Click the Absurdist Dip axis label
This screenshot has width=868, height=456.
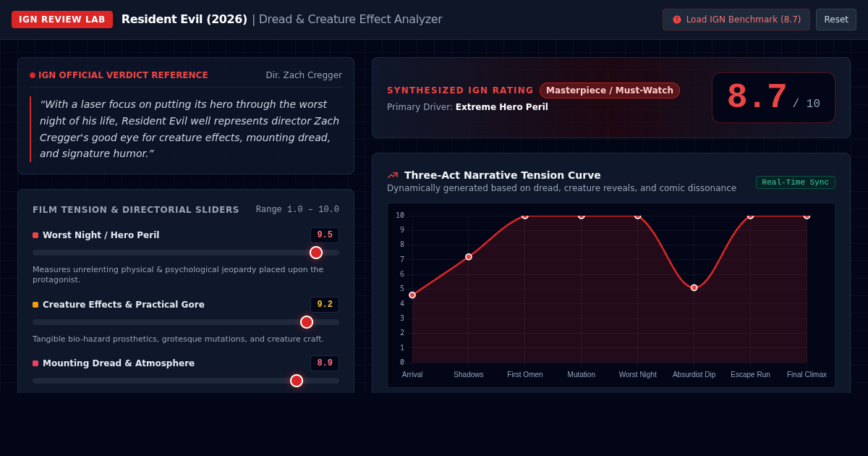(x=694, y=375)
